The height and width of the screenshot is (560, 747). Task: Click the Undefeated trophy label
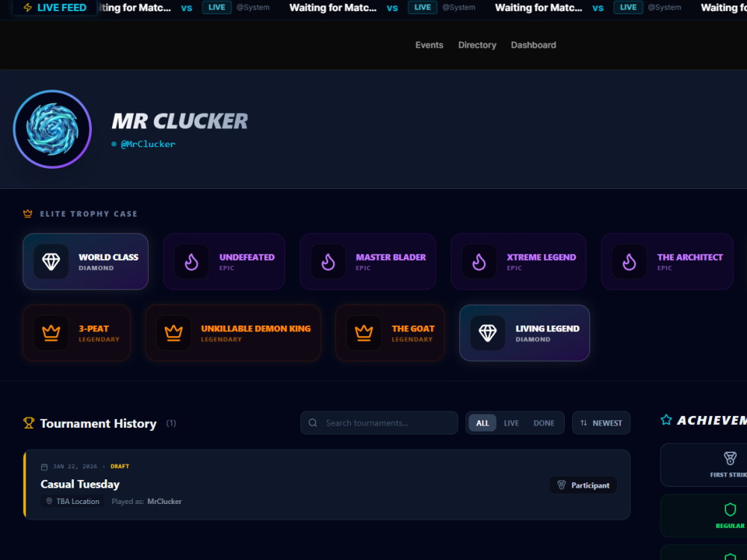pos(247,257)
